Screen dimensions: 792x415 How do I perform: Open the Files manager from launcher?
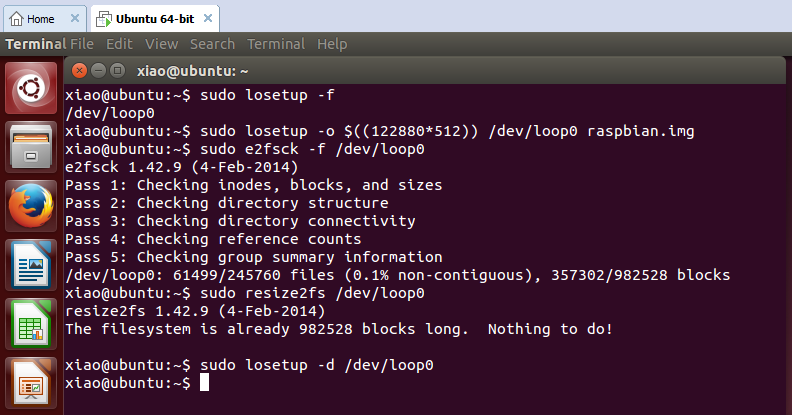click(31, 148)
